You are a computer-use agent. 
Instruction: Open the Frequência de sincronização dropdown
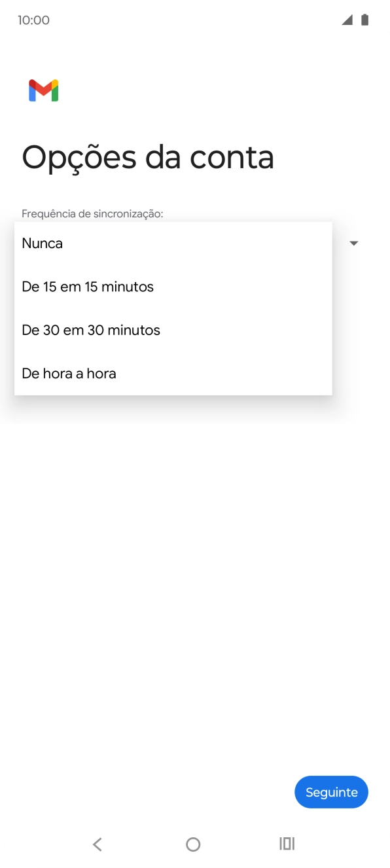click(353, 243)
